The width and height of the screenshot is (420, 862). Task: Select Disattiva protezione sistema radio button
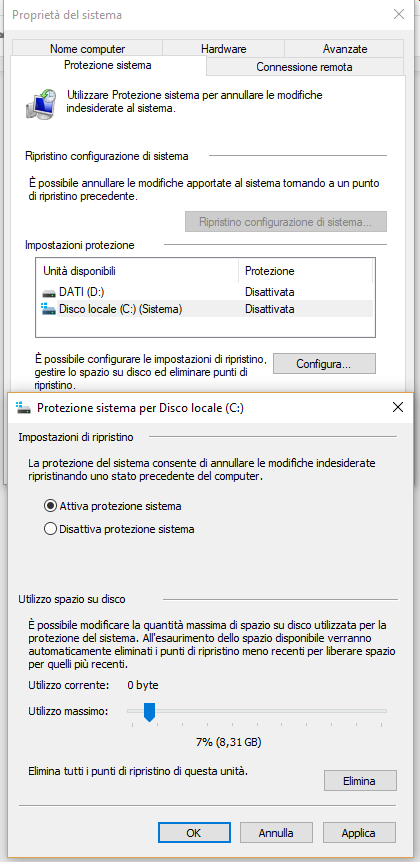tap(50, 529)
